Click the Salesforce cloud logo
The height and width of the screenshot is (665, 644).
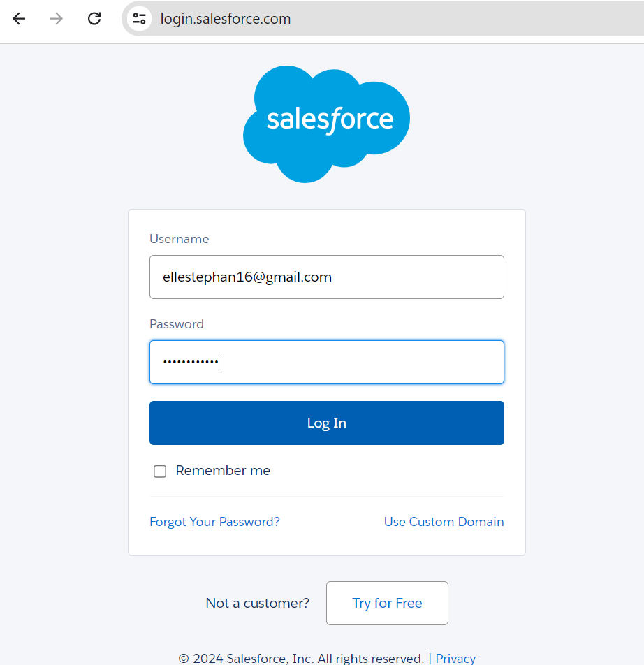click(x=326, y=124)
